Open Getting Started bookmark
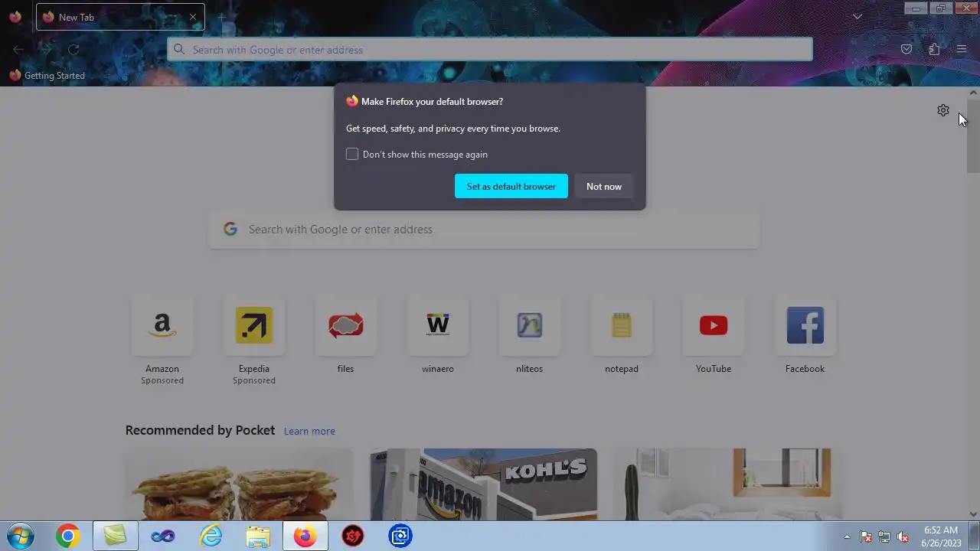Image resolution: width=980 pixels, height=551 pixels. [47, 76]
